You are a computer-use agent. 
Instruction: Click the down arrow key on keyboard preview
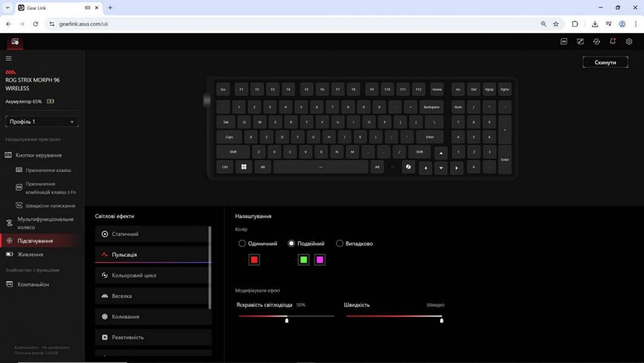(441, 168)
